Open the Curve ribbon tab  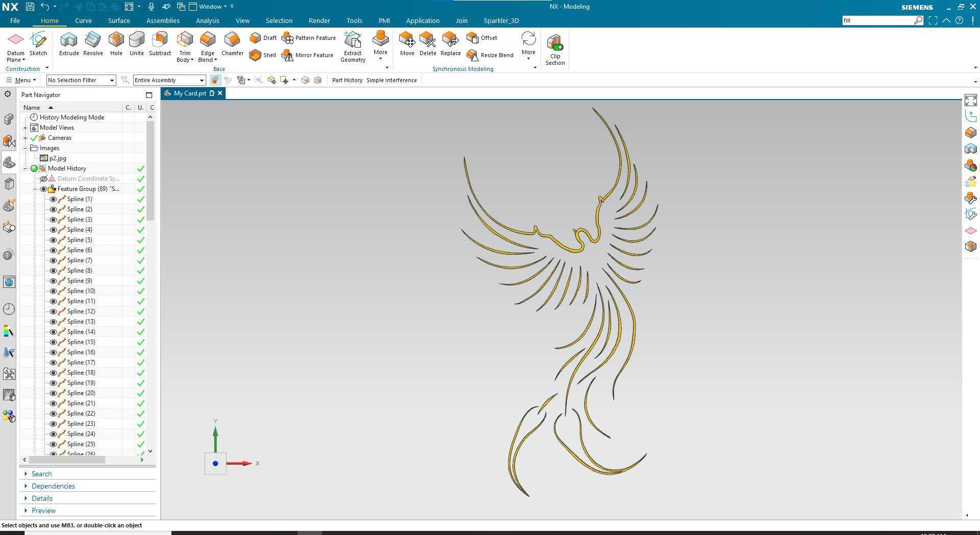(x=83, y=20)
